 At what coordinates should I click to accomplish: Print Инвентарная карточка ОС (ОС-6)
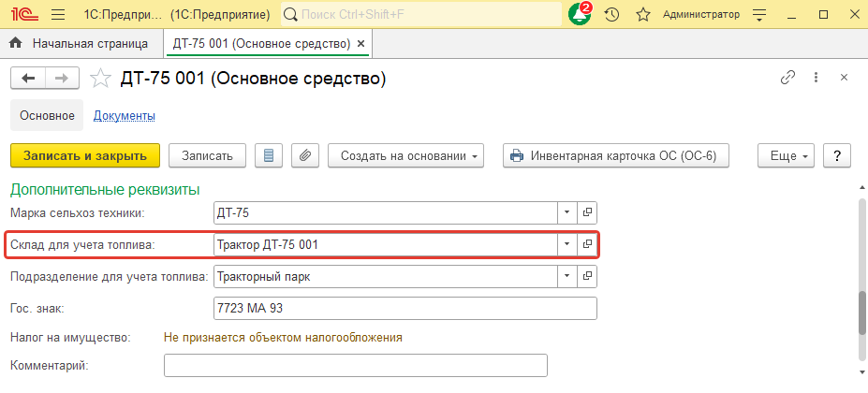tap(615, 156)
